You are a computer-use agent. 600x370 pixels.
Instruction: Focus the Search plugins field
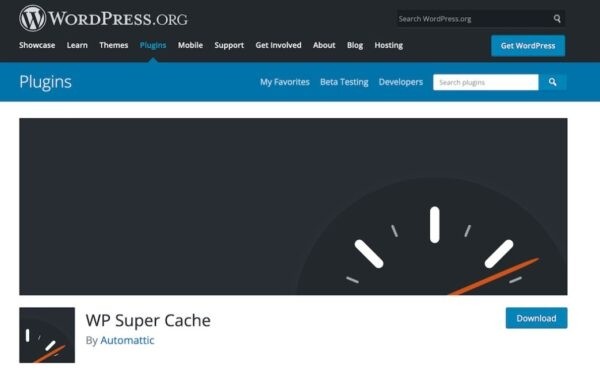(486, 82)
